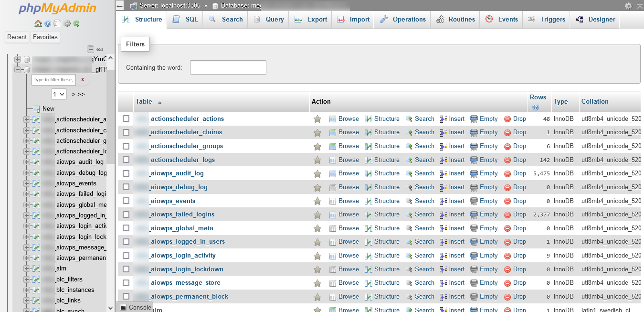Open the Designer tab

click(x=595, y=20)
